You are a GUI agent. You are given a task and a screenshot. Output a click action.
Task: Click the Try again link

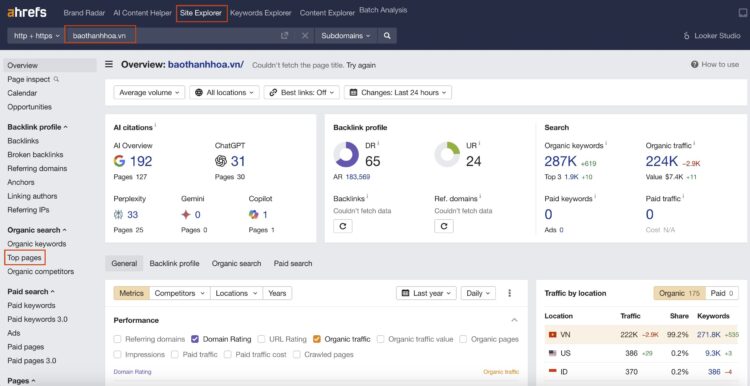(361, 65)
